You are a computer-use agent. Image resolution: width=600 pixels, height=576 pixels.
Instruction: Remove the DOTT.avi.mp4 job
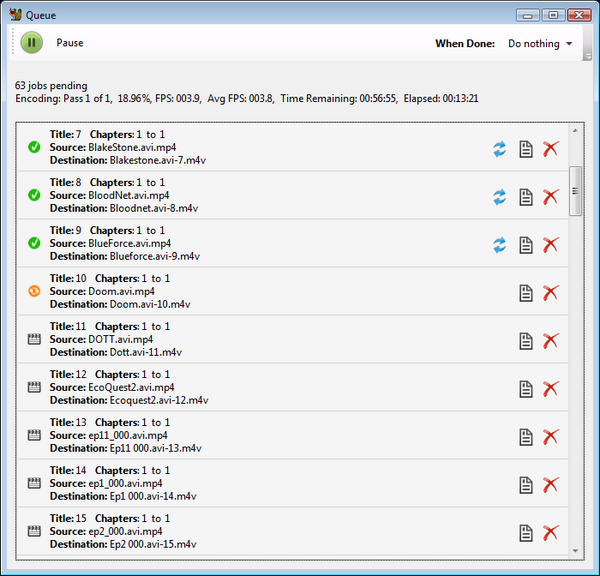pyautogui.click(x=551, y=341)
